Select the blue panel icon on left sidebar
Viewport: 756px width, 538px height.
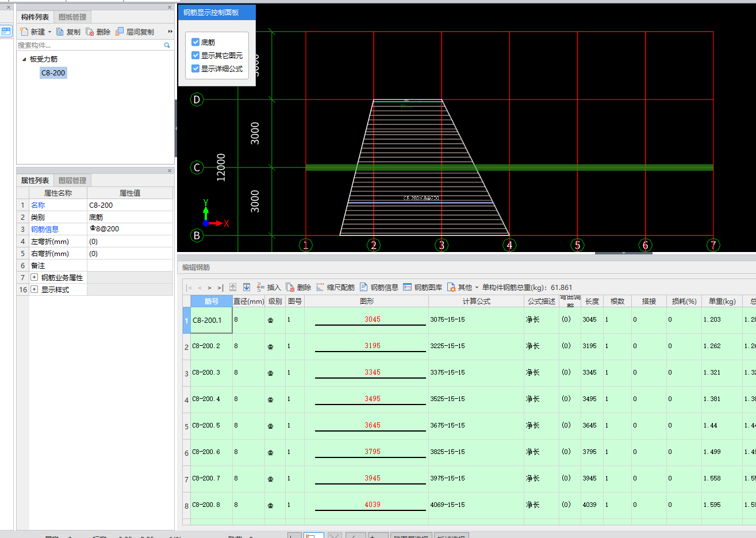[x=6, y=32]
